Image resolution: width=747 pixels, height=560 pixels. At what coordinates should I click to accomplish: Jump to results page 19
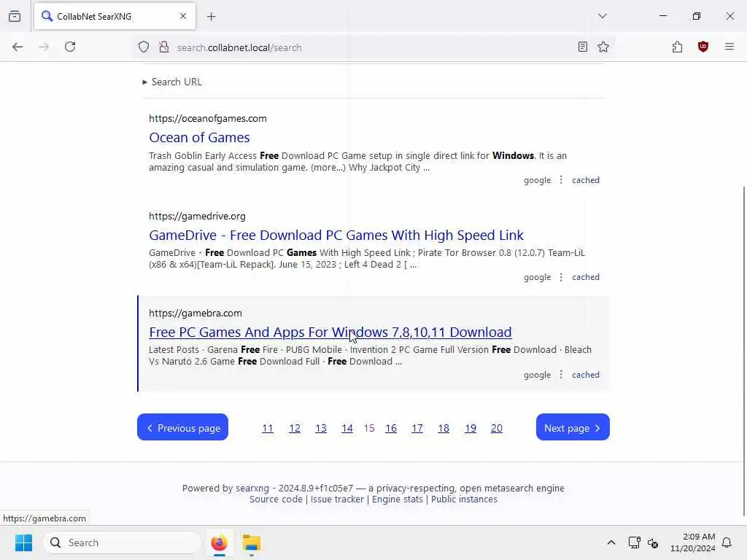(471, 428)
